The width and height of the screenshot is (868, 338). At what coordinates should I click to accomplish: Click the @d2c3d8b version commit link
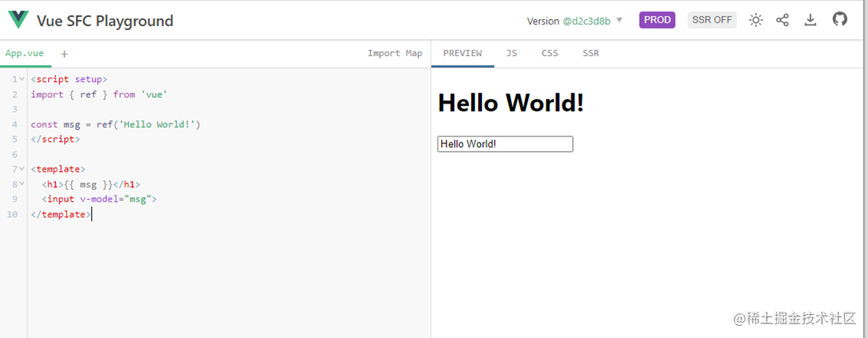pyautogui.click(x=586, y=21)
